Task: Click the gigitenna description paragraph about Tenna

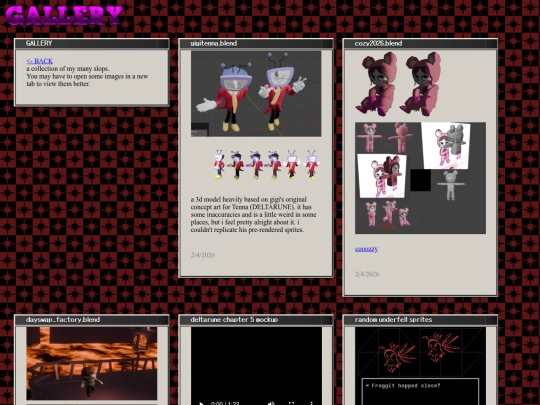Action: coord(253,215)
